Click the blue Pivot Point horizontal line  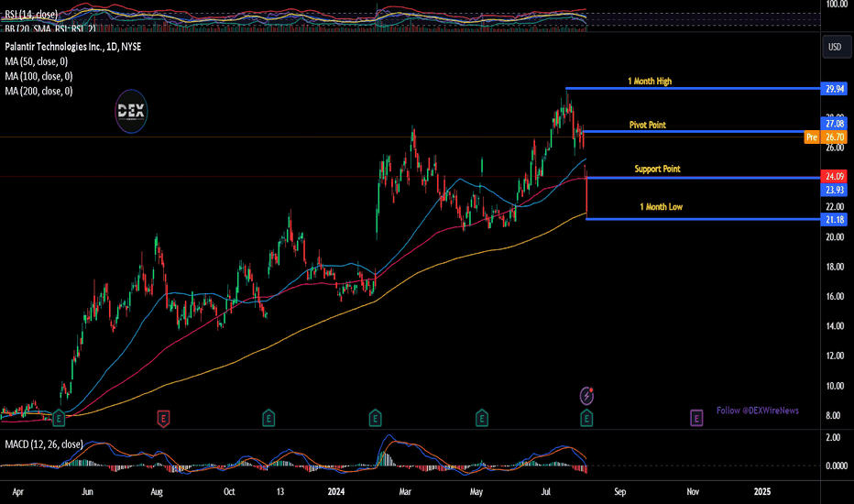(702, 131)
